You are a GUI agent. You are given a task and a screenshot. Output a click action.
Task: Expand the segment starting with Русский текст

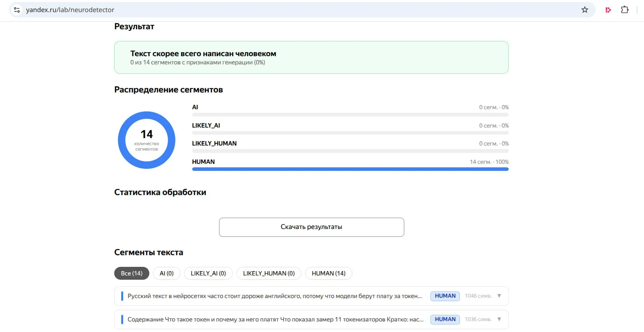499,296
